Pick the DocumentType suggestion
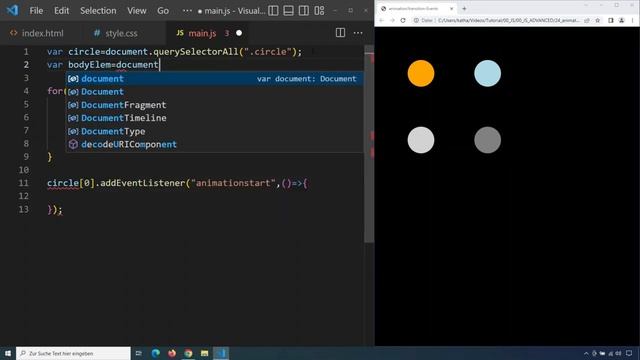 coord(215,131)
